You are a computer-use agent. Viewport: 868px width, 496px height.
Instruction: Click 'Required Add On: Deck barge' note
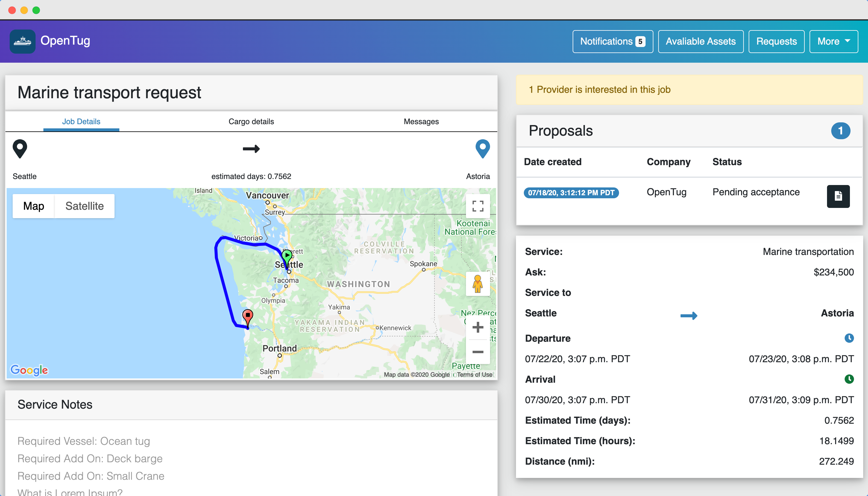pos(90,458)
